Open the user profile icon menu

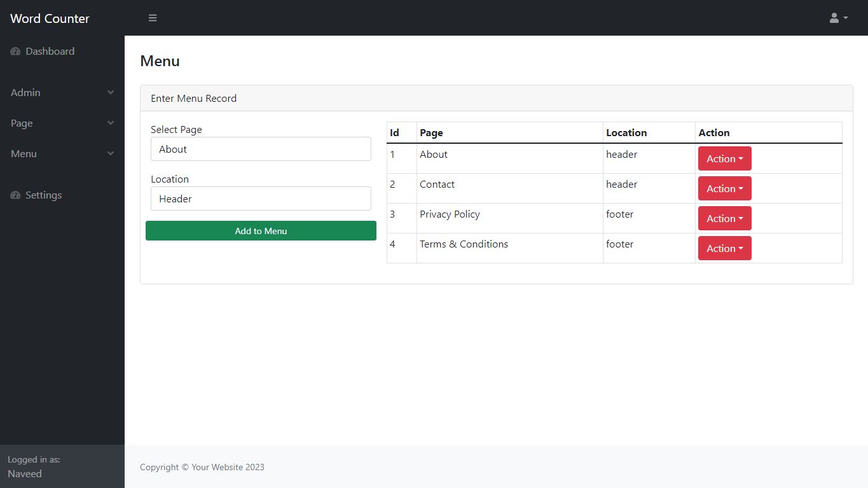838,18
